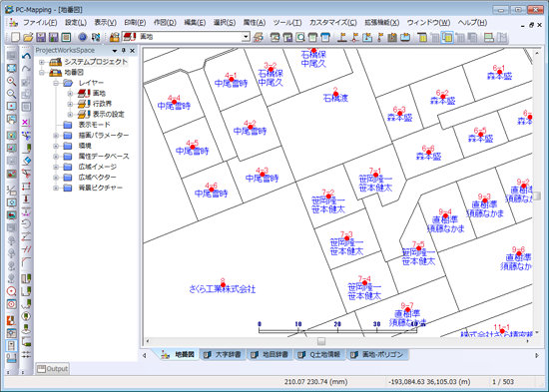Close the ProjectWorkSpace panel

click(133, 51)
